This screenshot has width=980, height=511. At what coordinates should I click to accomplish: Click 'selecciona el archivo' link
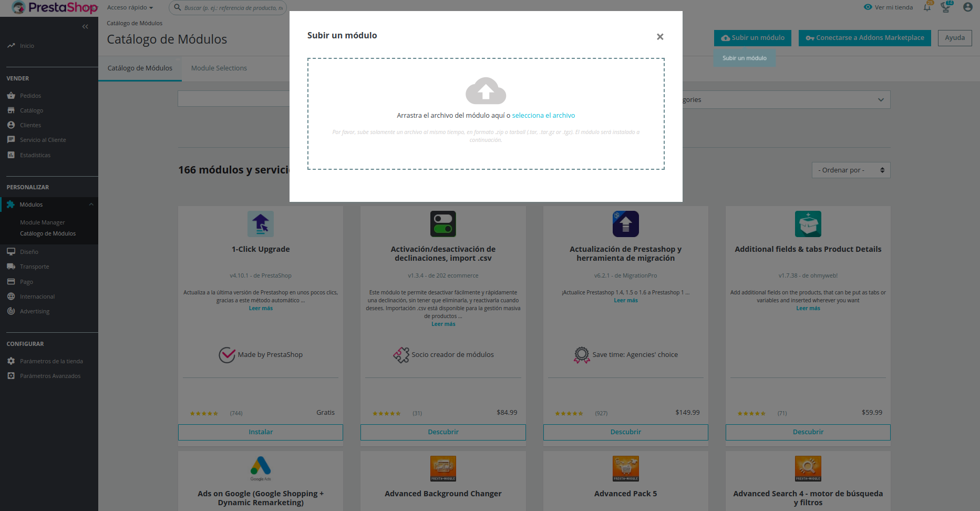pyautogui.click(x=543, y=115)
